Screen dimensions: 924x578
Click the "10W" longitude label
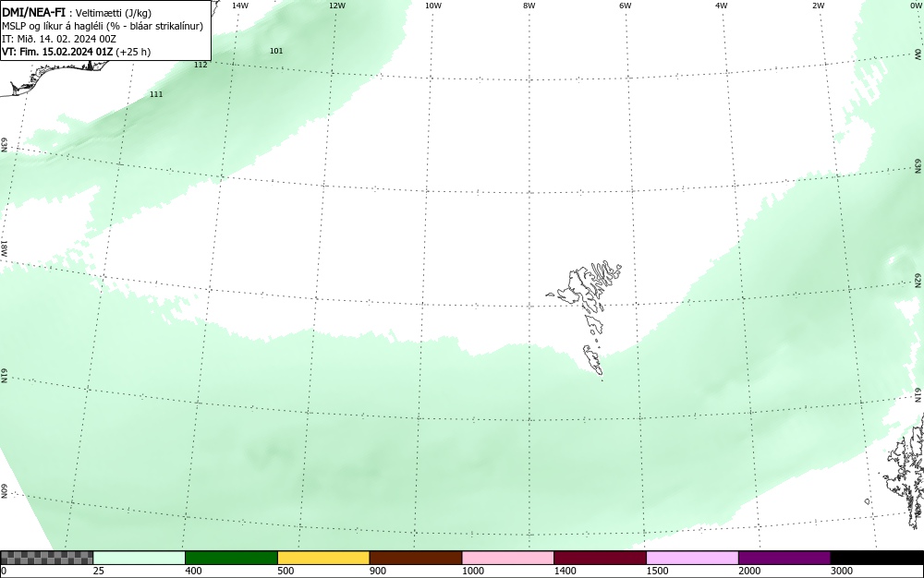[433, 6]
